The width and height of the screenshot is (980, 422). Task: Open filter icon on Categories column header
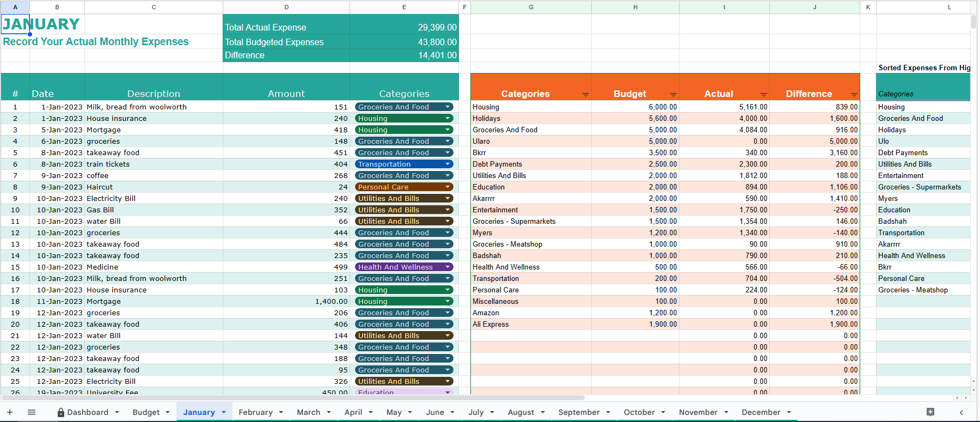(586, 95)
